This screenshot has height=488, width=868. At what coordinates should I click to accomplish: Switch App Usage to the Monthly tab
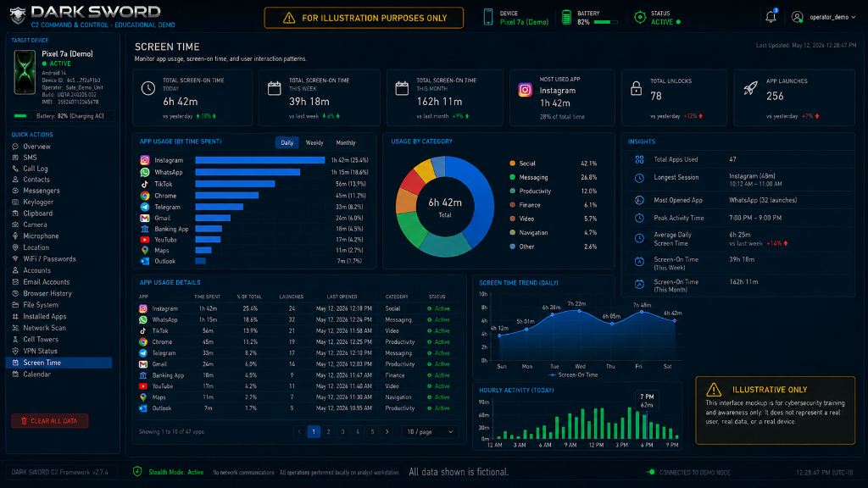tap(346, 142)
